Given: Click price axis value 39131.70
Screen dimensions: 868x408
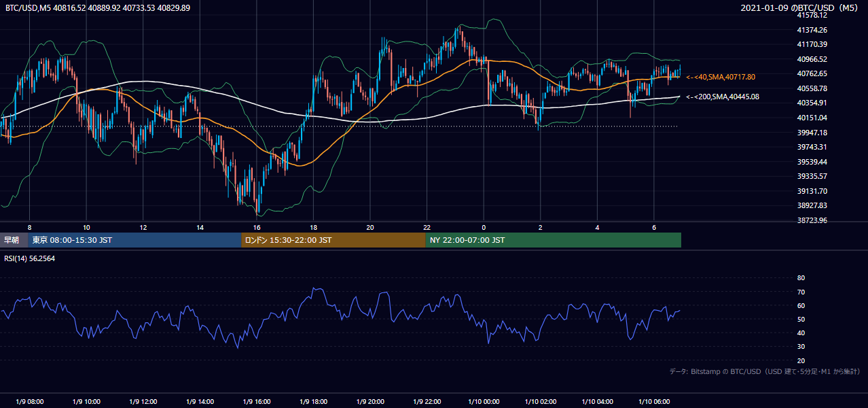Looking at the screenshot, I should (x=812, y=191).
